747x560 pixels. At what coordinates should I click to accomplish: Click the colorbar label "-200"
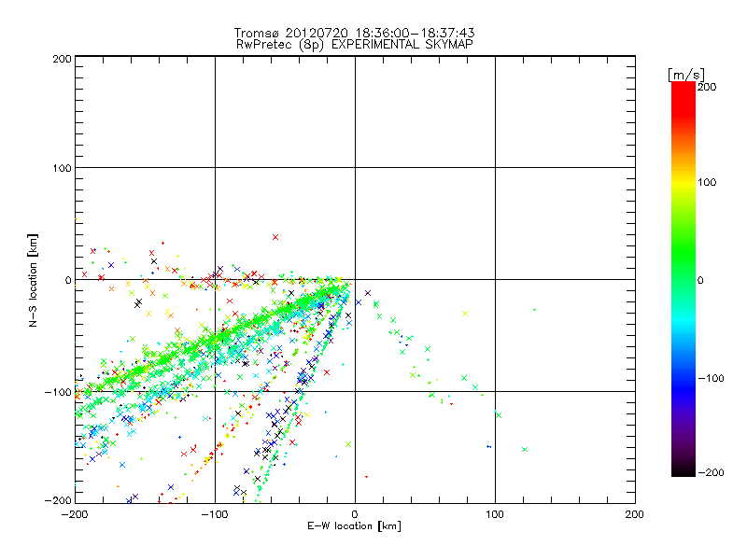pos(711,472)
